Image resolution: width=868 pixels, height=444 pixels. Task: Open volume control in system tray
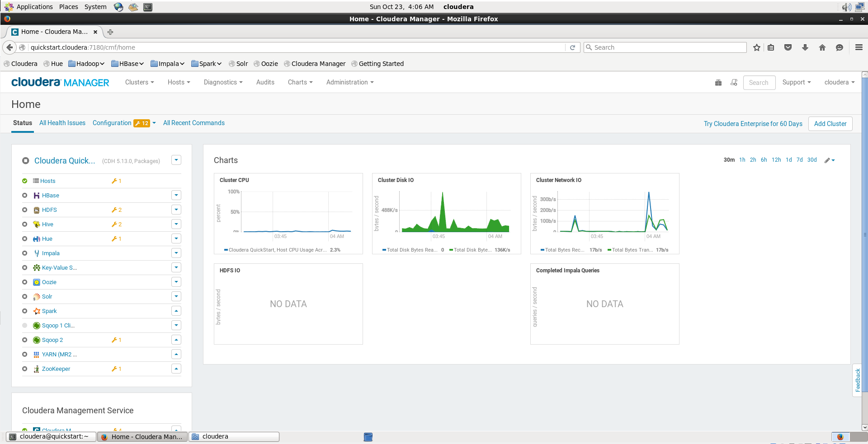click(x=846, y=7)
